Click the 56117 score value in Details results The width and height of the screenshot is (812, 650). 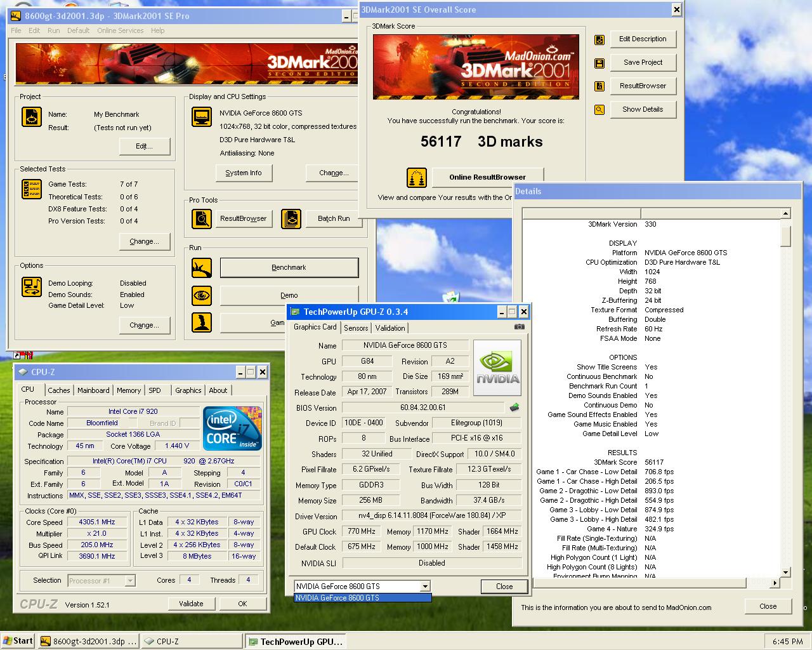654,462
